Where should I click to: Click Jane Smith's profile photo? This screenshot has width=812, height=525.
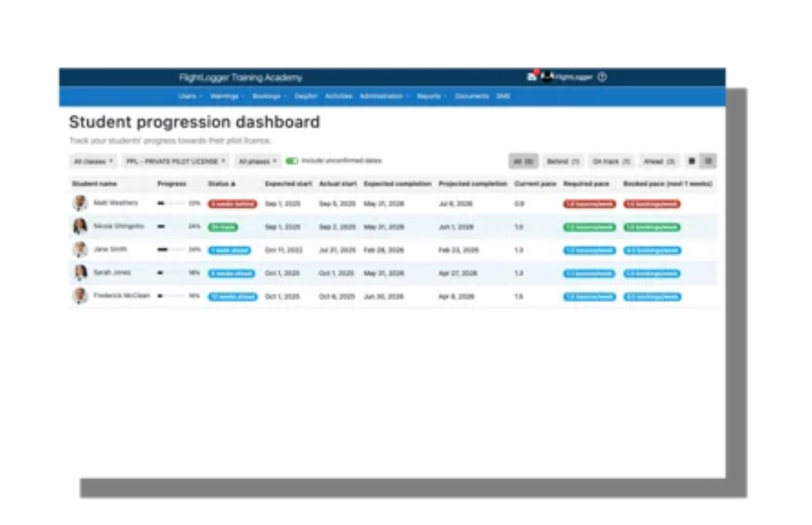point(80,249)
